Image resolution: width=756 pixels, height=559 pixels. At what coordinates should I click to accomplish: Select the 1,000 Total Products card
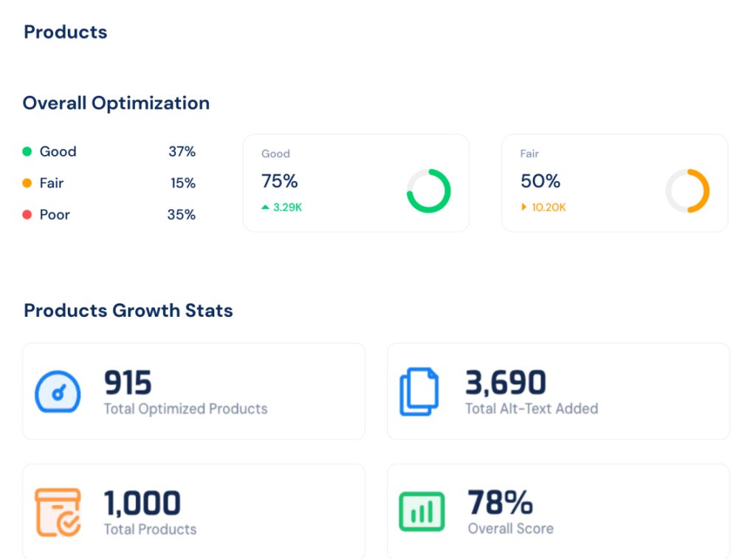point(193,511)
